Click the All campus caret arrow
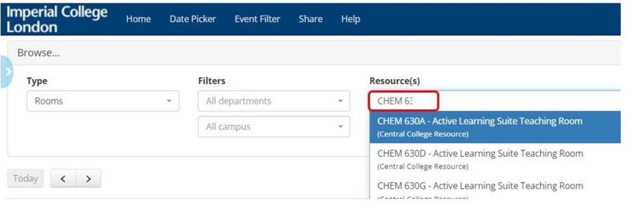Viewport: 644px width, 214px height. [x=340, y=127]
